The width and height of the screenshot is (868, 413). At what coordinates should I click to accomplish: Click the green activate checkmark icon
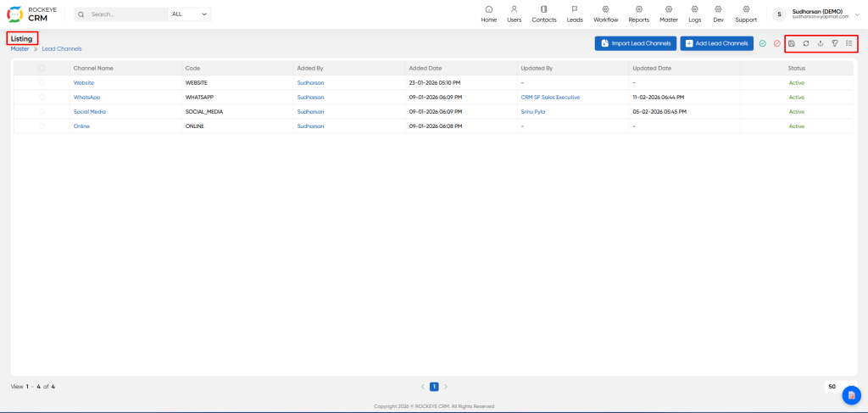click(762, 43)
